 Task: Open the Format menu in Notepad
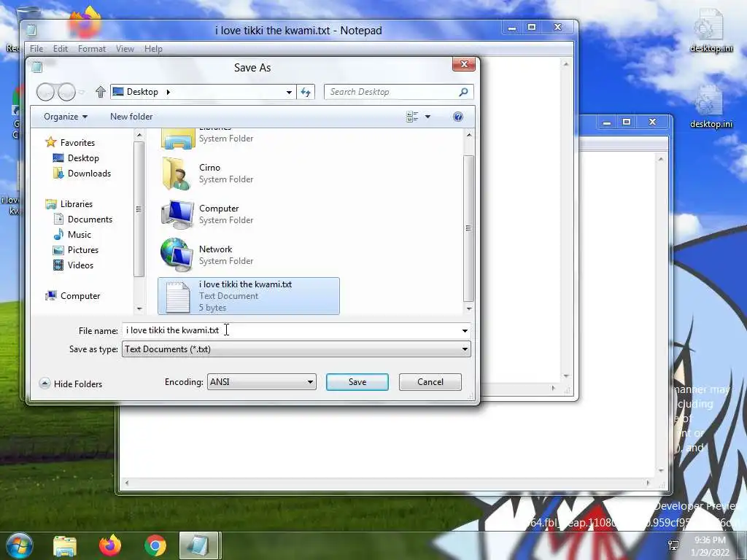(92, 49)
